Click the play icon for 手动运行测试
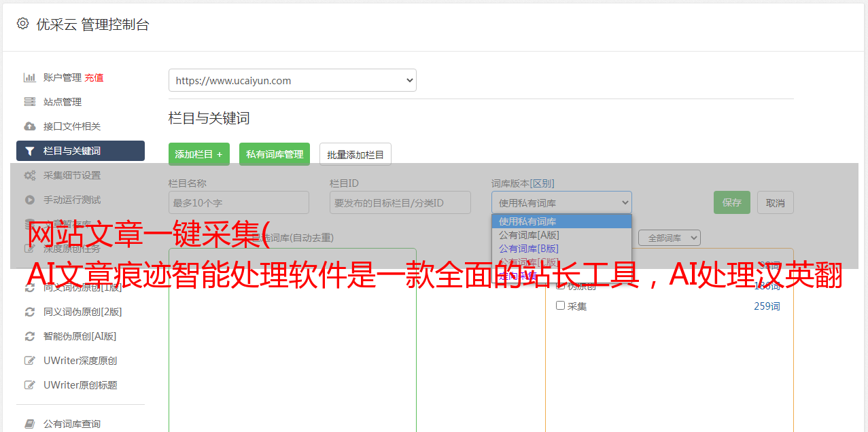 pos(30,200)
